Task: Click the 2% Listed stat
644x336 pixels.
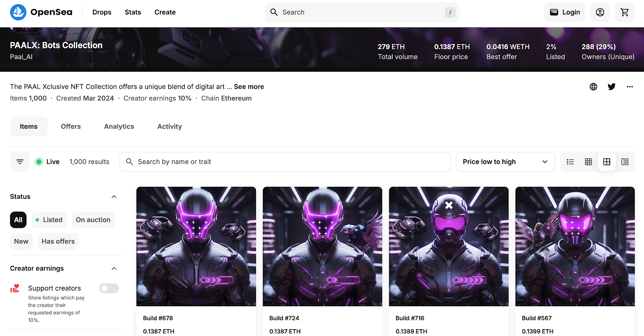Action: pyautogui.click(x=555, y=52)
